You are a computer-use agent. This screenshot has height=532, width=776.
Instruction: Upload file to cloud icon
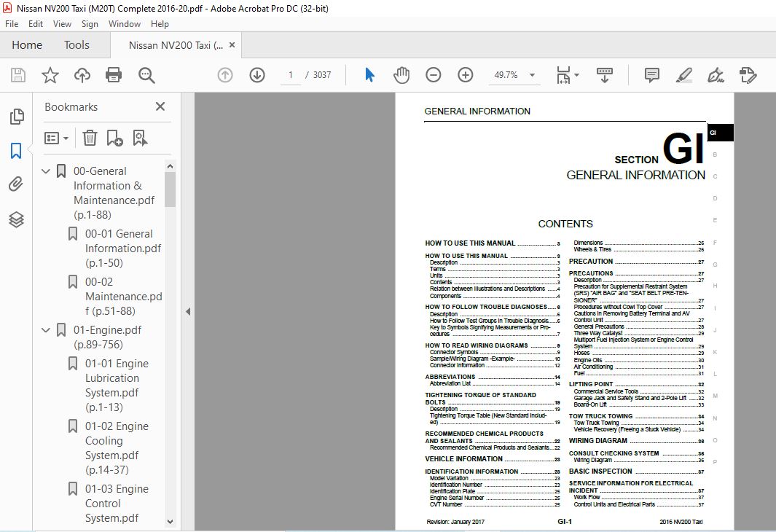tap(82, 75)
